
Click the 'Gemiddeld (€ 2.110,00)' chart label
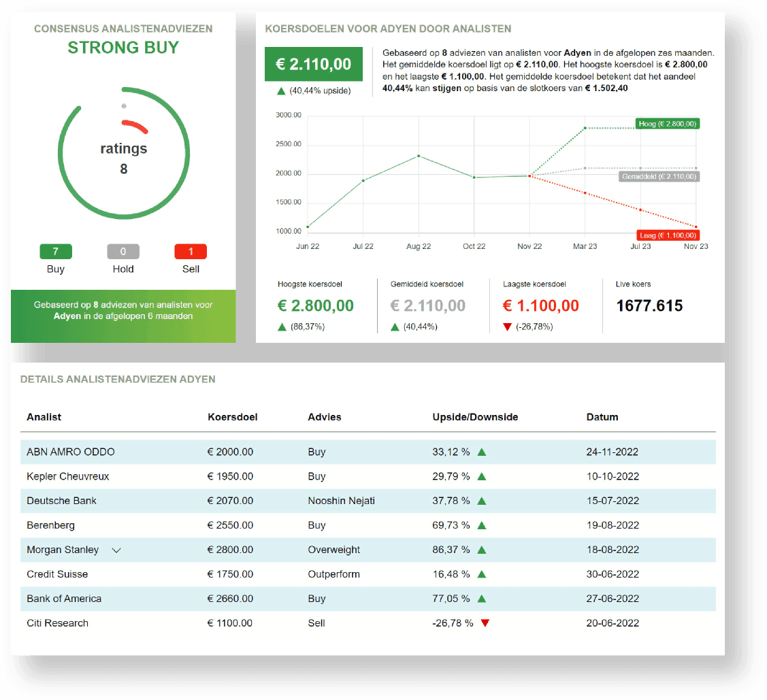(659, 176)
